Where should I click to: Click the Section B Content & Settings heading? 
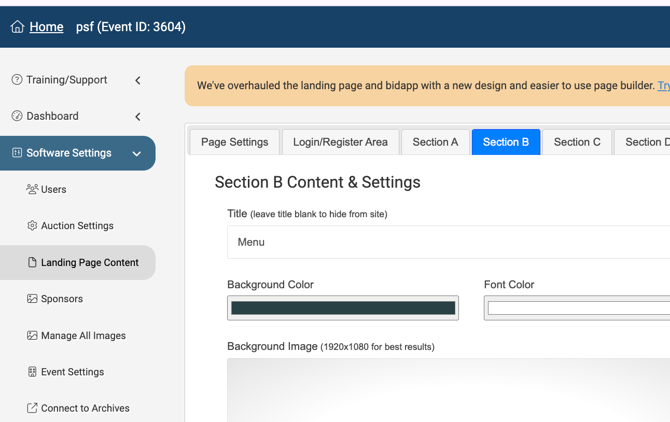point(317,182)
